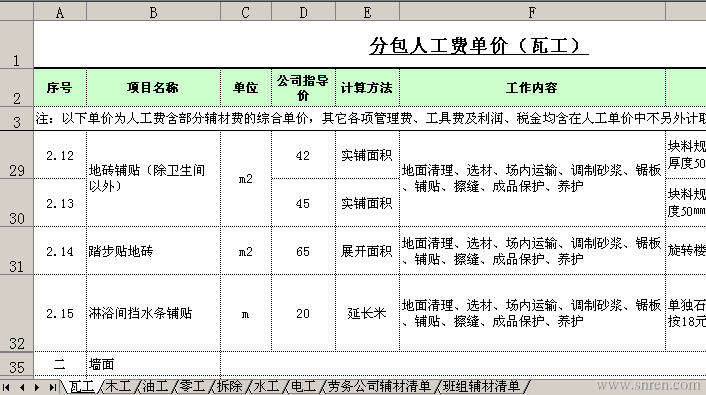706x395 pixels.
Task: Click the 公司指导价 header cell
Action: point(303,88)
